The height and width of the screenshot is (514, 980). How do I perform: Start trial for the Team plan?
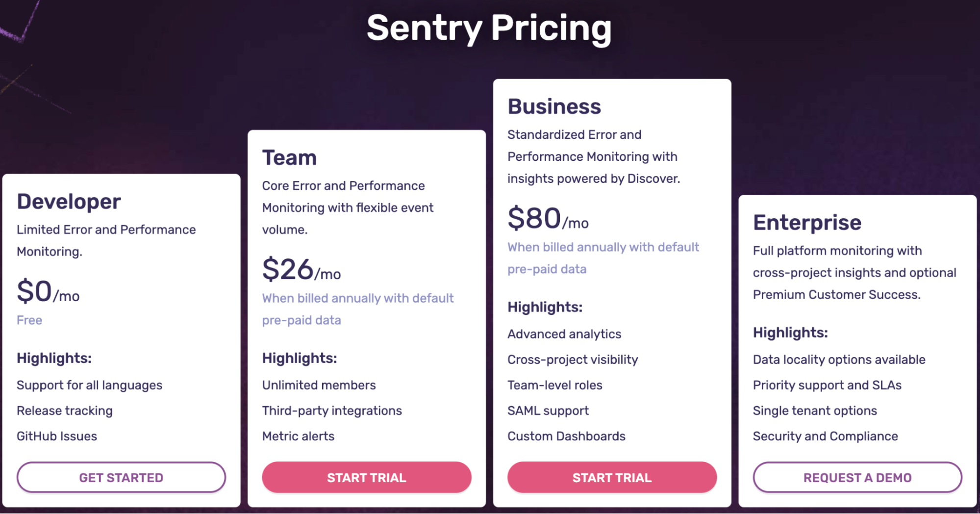point(366,477)
